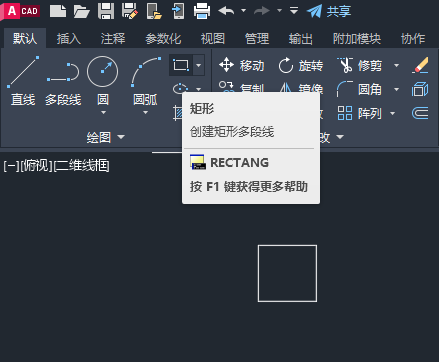
Task: Select the 视图 ribbon tab
Action: (x=213, y=39)
